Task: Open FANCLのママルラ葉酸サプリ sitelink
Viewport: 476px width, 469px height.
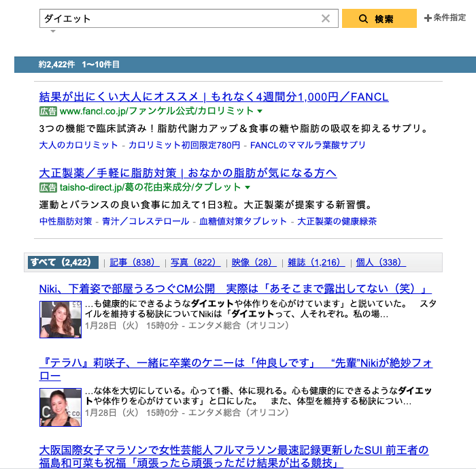Action: (x=308, y=145)
